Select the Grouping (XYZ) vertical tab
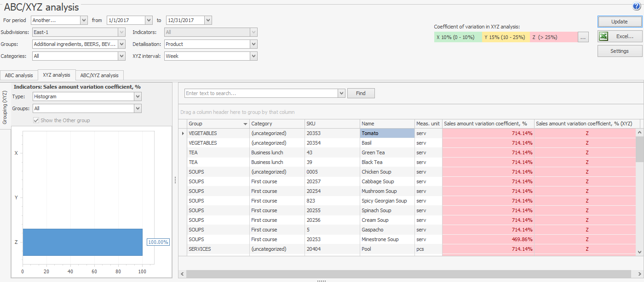The width and height of the screenshot is (644, 282). tap(5, 107)
